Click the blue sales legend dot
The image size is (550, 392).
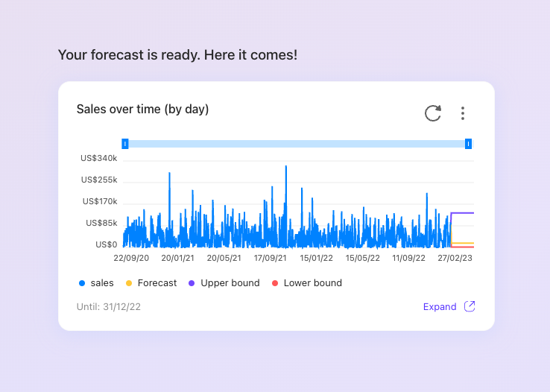[82, 283]
